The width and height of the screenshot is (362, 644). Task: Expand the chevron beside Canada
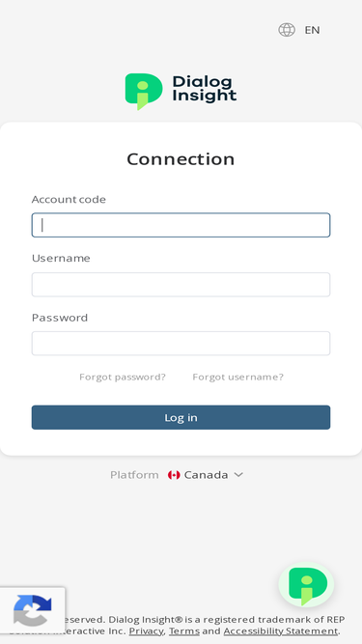[238, 475]
